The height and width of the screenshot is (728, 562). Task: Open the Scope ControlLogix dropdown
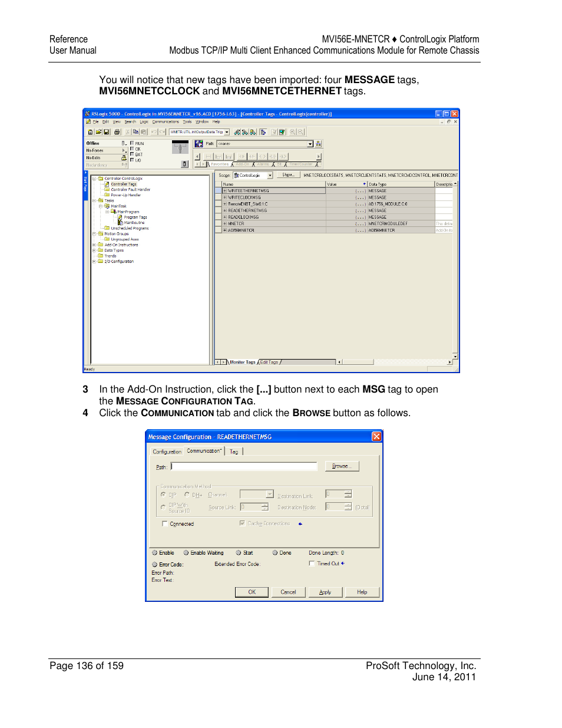coord(270,175)
